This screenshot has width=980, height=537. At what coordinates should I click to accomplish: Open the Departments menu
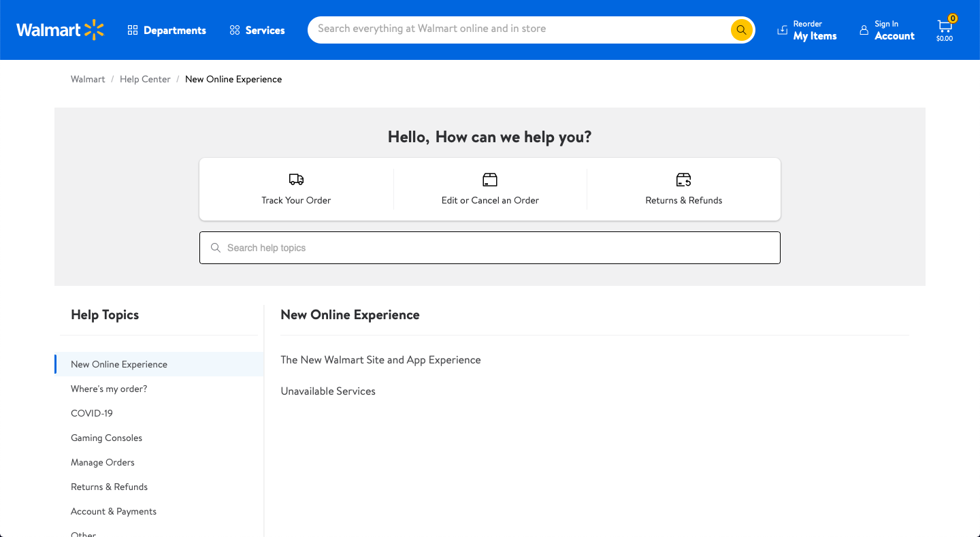(x=167, y=30)
